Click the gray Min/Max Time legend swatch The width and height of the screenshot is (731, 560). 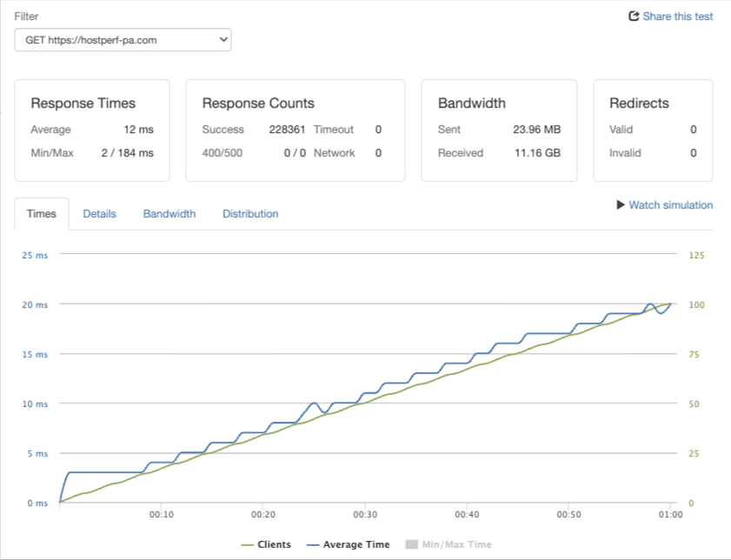(x=412, y=544)
